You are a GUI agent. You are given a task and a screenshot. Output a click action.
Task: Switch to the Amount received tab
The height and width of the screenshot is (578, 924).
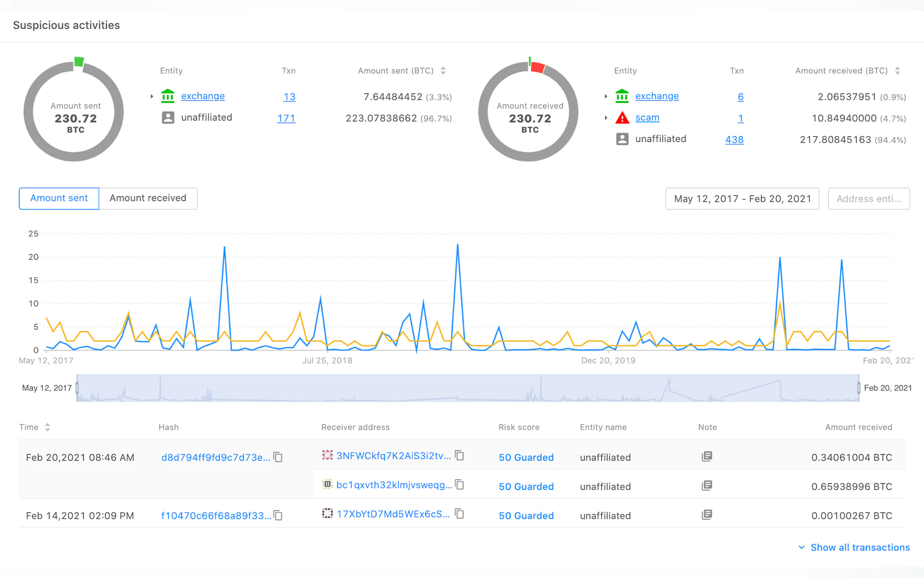[148, 198]
